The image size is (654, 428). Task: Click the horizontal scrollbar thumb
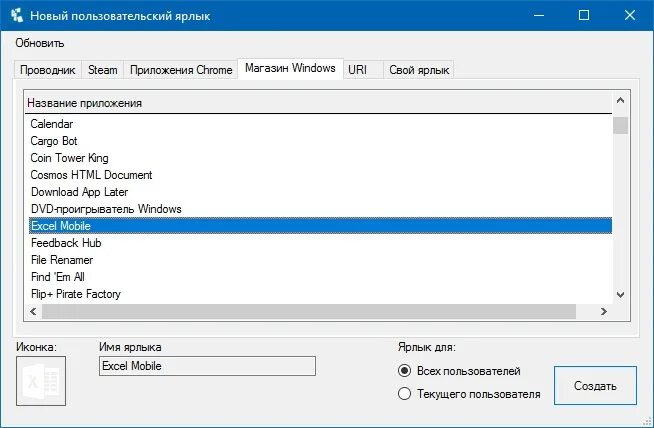pyautogui.click(x=309, y=311)
